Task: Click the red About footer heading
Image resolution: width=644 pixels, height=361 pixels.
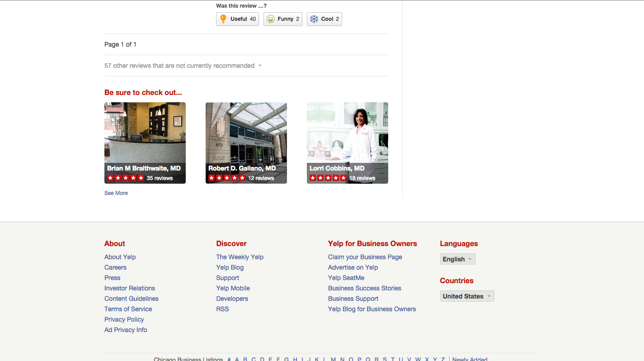Action: (x=115, y=243)
